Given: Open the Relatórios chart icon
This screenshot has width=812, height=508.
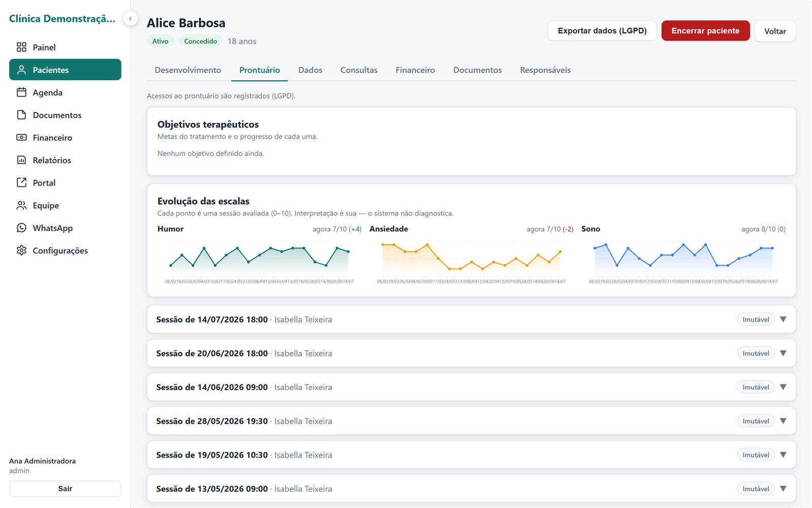Looking at the screenshot, I should (x=21, y=160).
